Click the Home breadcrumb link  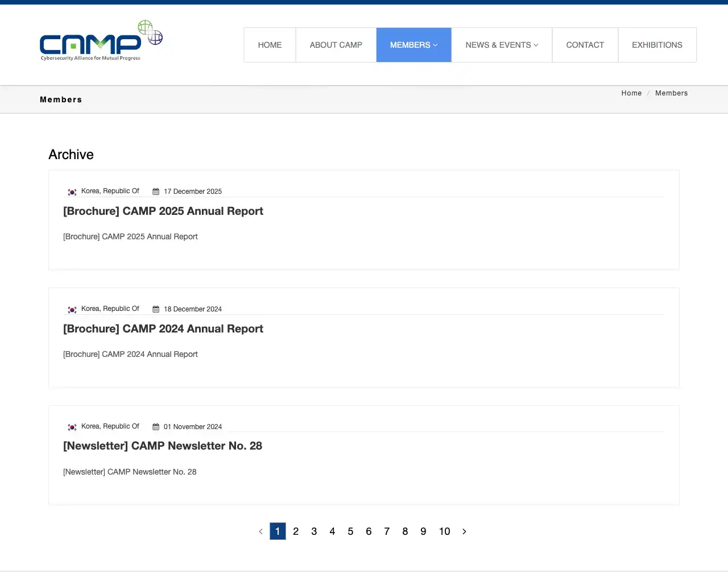point(631,93)
